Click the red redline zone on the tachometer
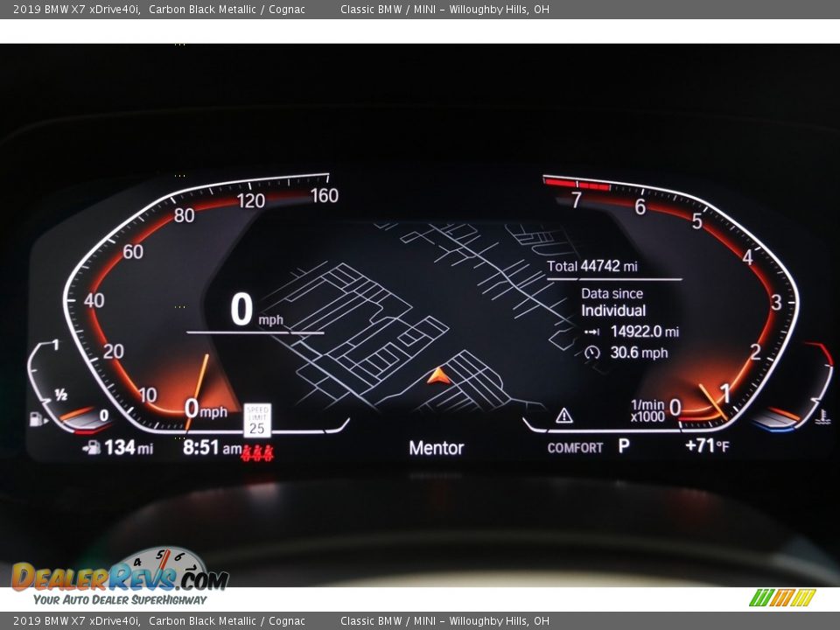Viewport: 840px width, 630px height. click(x=577, y=184)
